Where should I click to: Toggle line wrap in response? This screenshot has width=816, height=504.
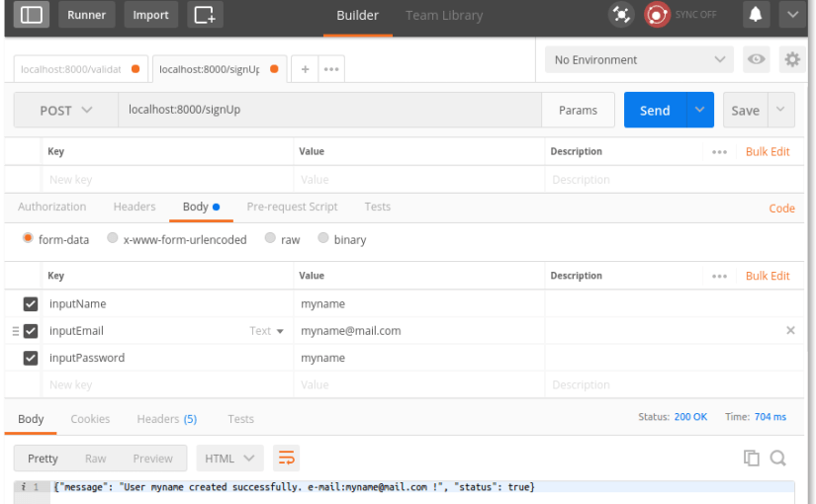[x=286, y=458]
